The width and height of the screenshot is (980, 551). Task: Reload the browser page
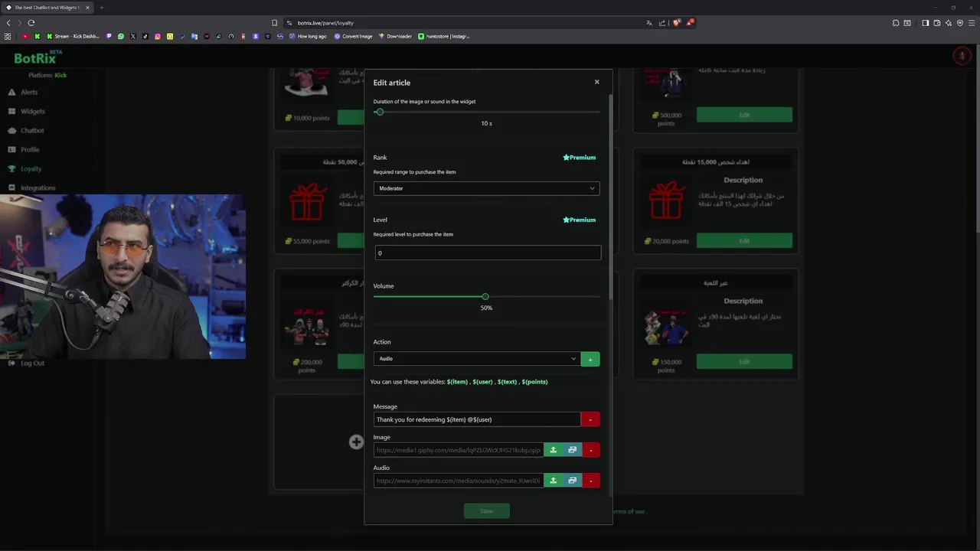pos(31,23)
